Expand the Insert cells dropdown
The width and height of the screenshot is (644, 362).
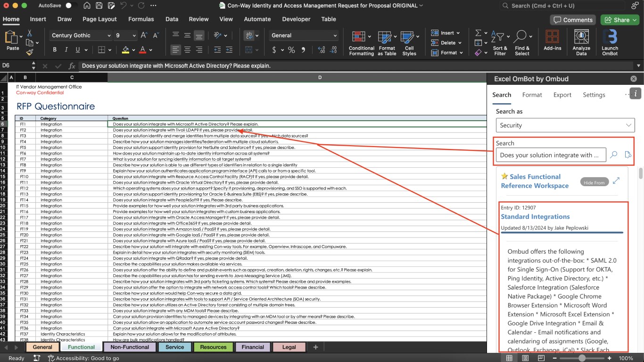coord(458,33)
